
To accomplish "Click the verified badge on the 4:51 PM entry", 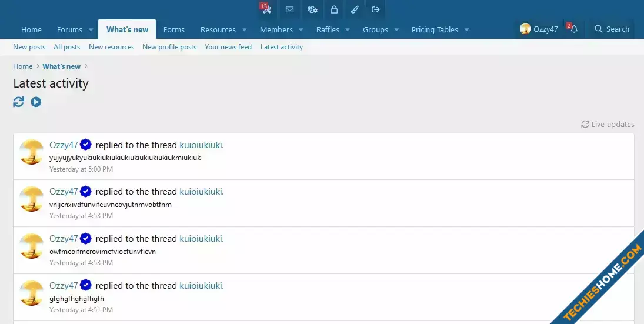I will tap(86, 285).
